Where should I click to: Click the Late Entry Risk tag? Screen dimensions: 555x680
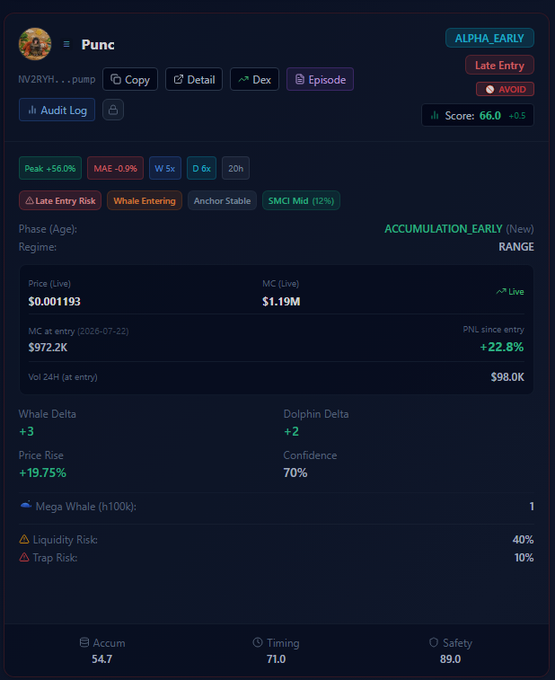(x=60, y=201)
